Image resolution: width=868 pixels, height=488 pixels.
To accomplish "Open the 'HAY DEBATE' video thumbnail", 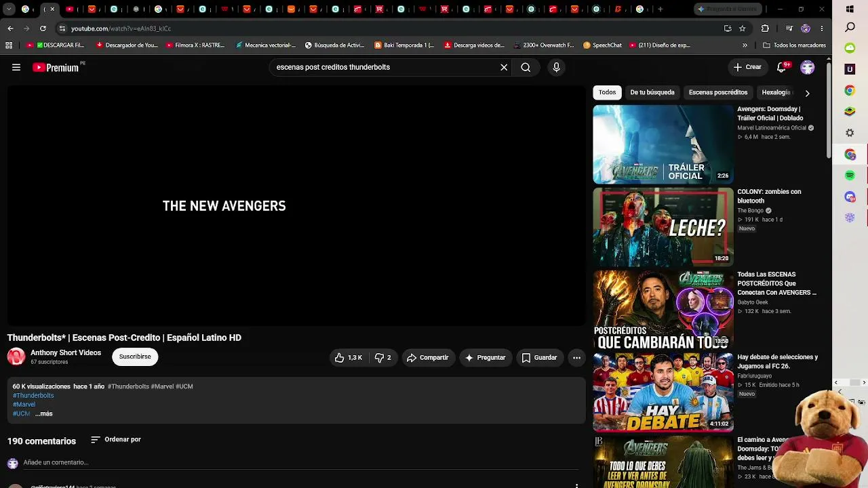I will 663,392.
